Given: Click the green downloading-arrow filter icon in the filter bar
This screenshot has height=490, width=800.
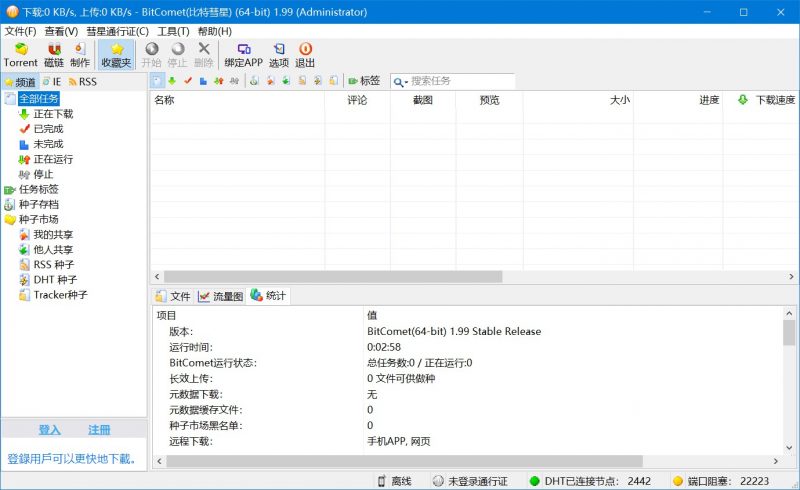Looking at the screenshot, I should tap(172, 81).
